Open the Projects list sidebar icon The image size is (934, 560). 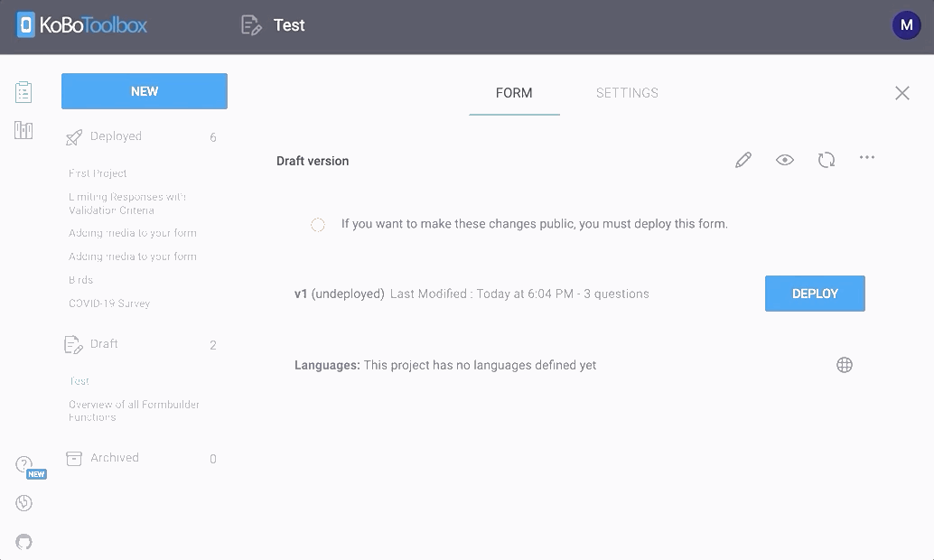coord(23,92)
